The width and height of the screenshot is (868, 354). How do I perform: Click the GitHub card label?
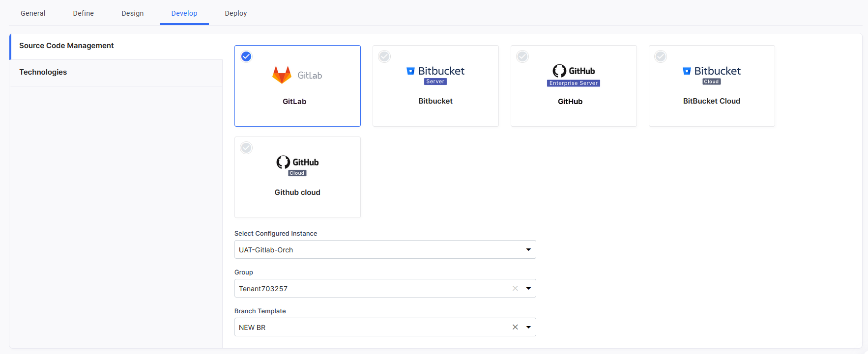tap(570, 102)
